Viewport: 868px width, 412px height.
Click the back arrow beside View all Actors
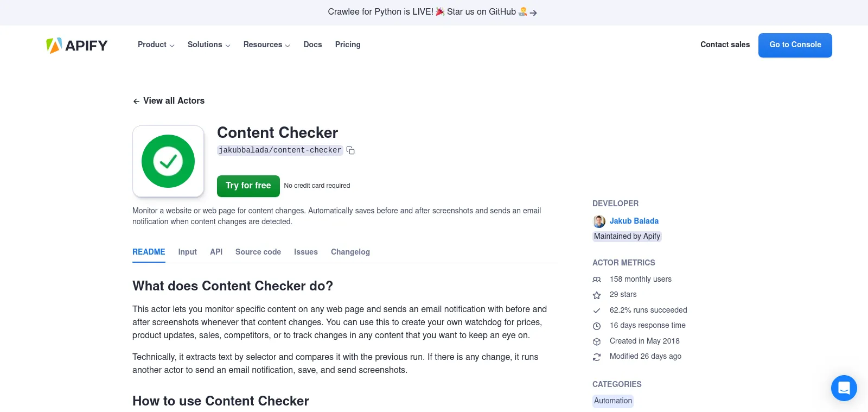(136, 101)
